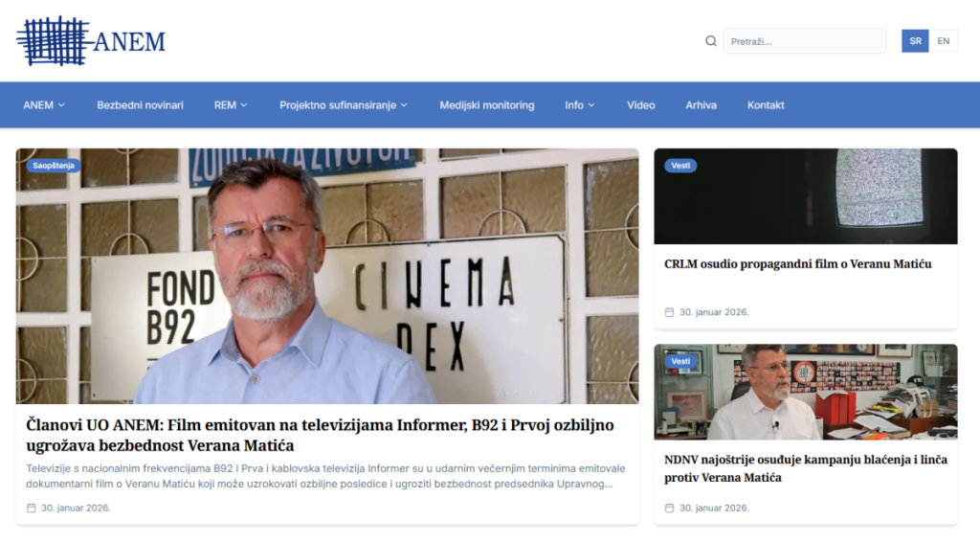The height and width of the screenshot is (543, 980).
Task: Expand the ANEM navigation dropdown
Action: click(x=44, y=105)
